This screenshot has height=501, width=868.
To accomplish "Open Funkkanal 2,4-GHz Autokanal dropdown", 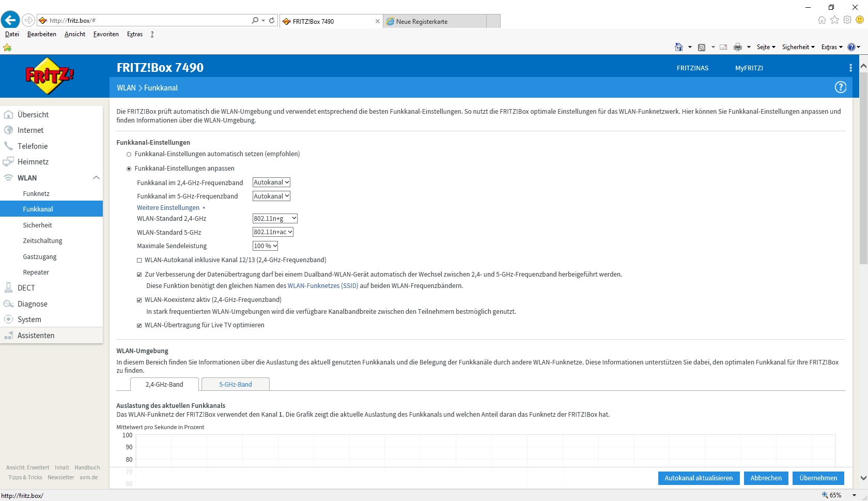I will (271, 183).
